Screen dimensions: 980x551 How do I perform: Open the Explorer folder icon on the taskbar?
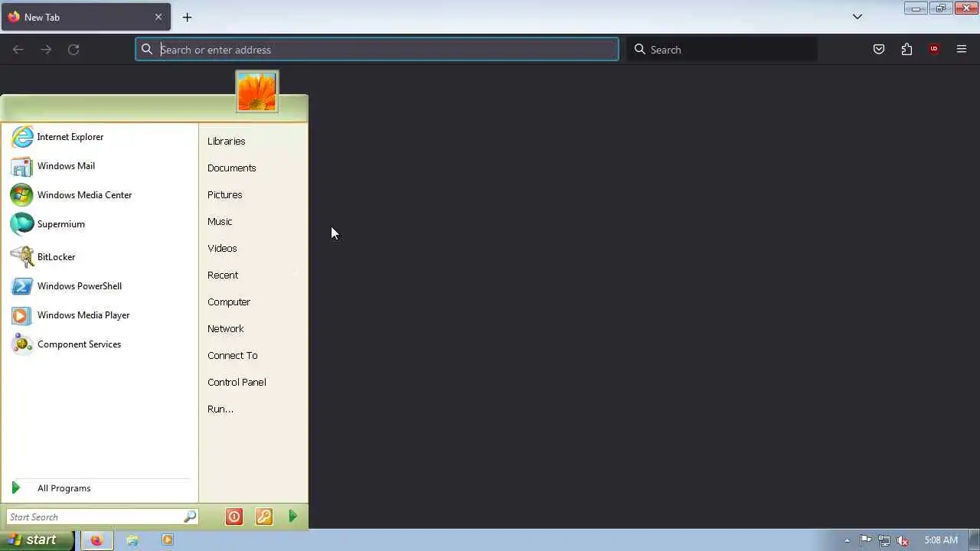click(132, 540)
